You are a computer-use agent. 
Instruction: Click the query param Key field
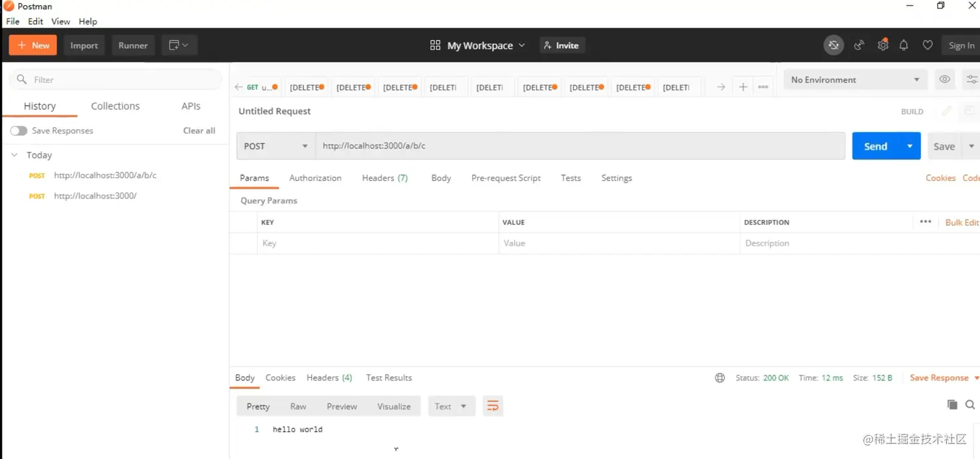click(x=378, y=244)
